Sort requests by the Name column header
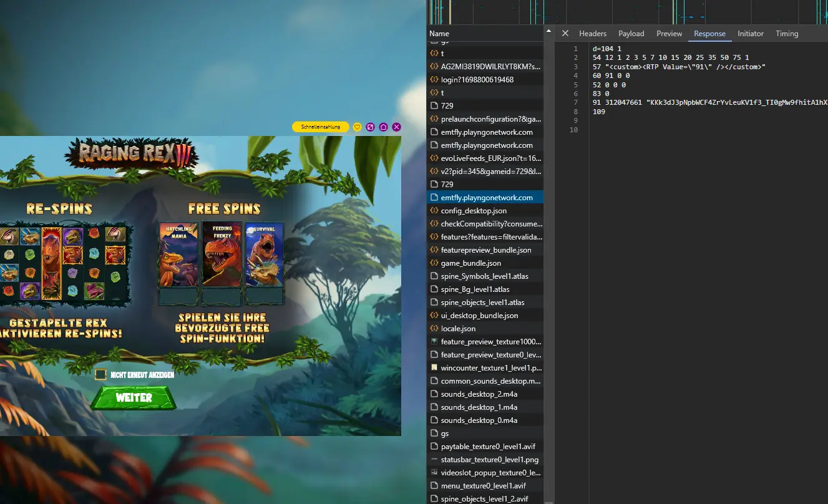 (x=485, y=34)
